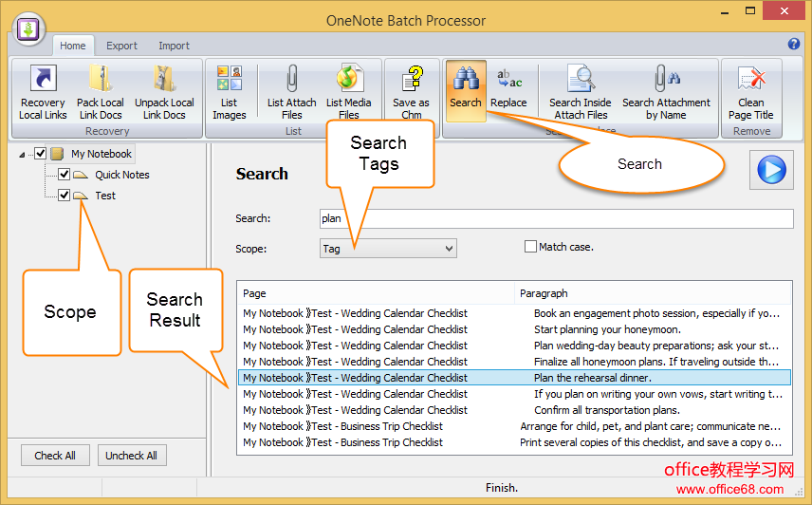The width and height of the screenshot is (812, 505).
Task: Open the application menu button top-left
Action: (29, 28)
